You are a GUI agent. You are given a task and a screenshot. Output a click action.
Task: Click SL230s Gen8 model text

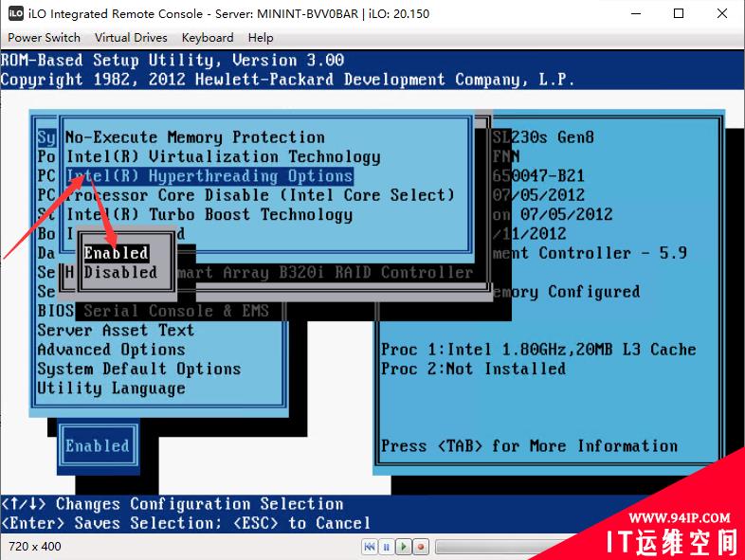(x=543, y=137)
